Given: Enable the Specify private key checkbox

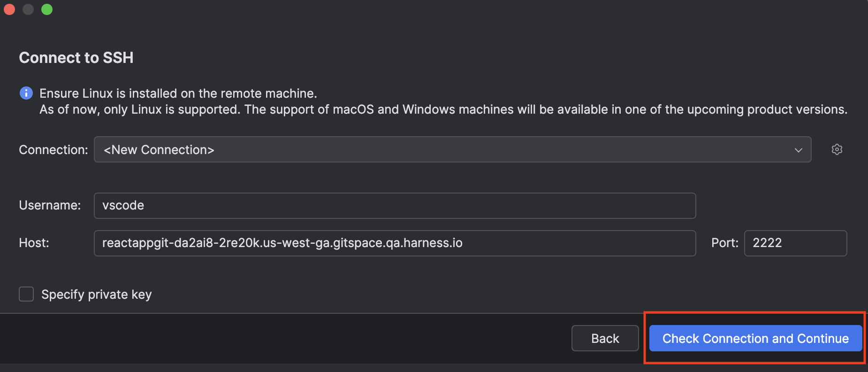Looking at the screenshot, I should click(26, 294).
